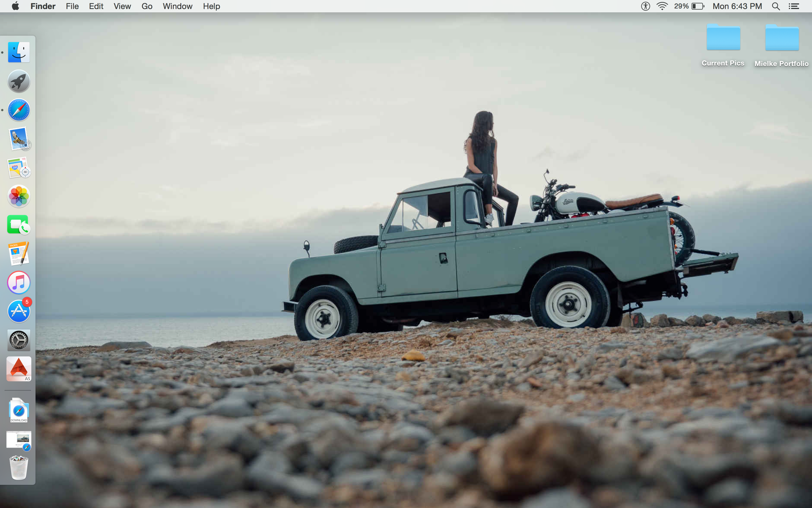Select the Current Pics folder
The height and width of the screenshot is (508, 812).
click(723, 45)
